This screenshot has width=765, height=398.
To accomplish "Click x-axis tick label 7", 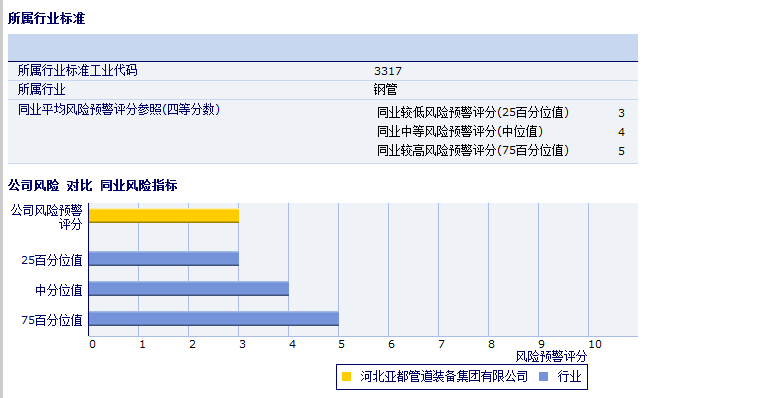I will pyautogui.click(x=441, y=344).
